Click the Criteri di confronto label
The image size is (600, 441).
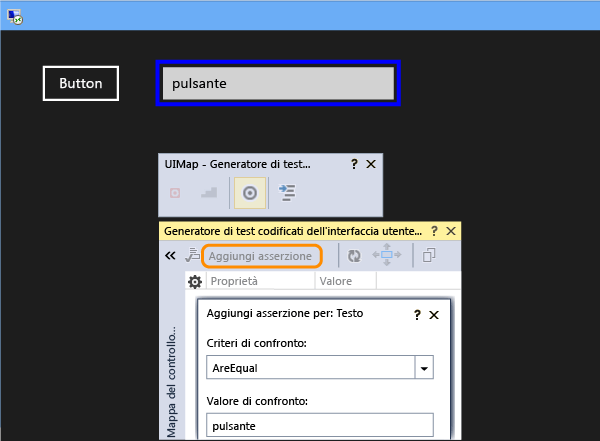(x=257, y=343)
